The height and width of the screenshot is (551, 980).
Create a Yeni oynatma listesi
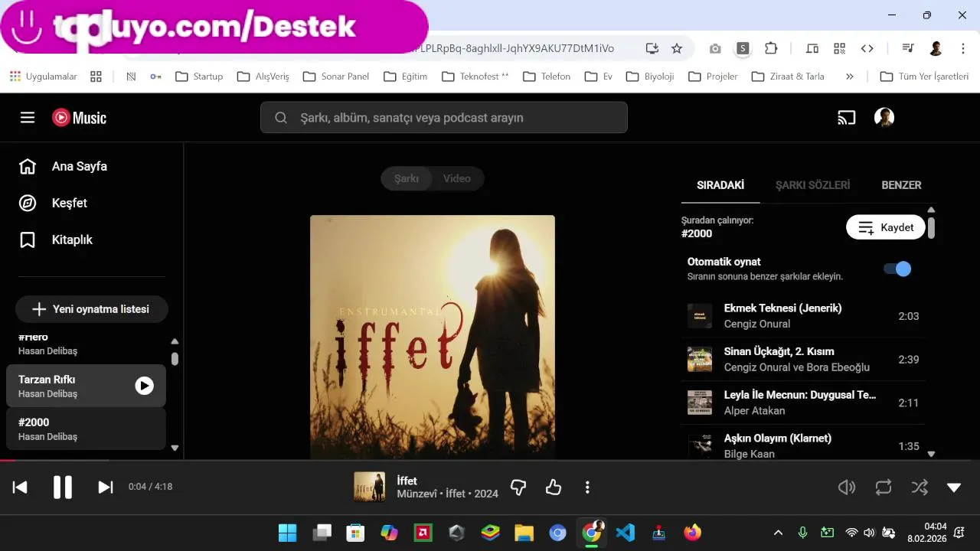point(92,309)
